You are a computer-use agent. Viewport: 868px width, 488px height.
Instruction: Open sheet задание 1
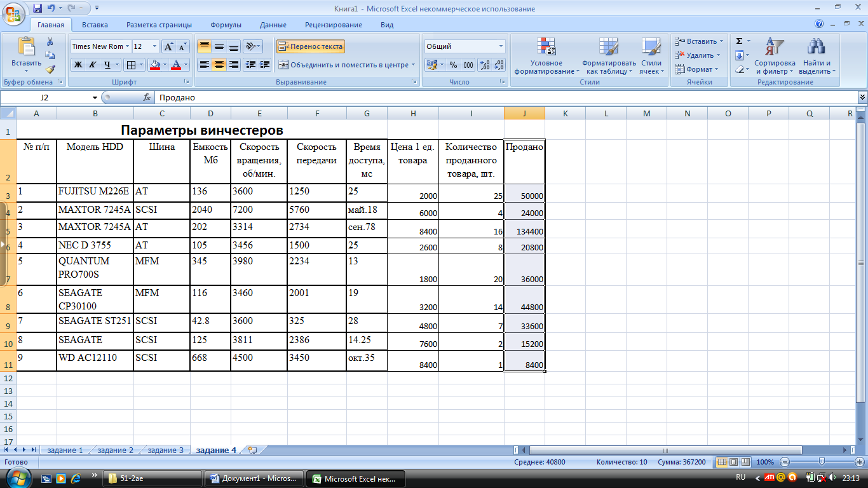coord(65,450)
